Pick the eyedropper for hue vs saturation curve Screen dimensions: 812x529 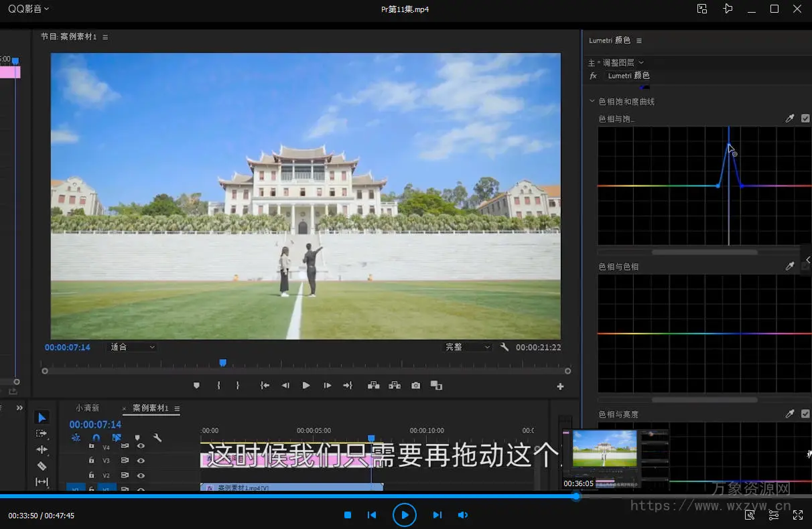pyautogui.click(x=790, y=119)
